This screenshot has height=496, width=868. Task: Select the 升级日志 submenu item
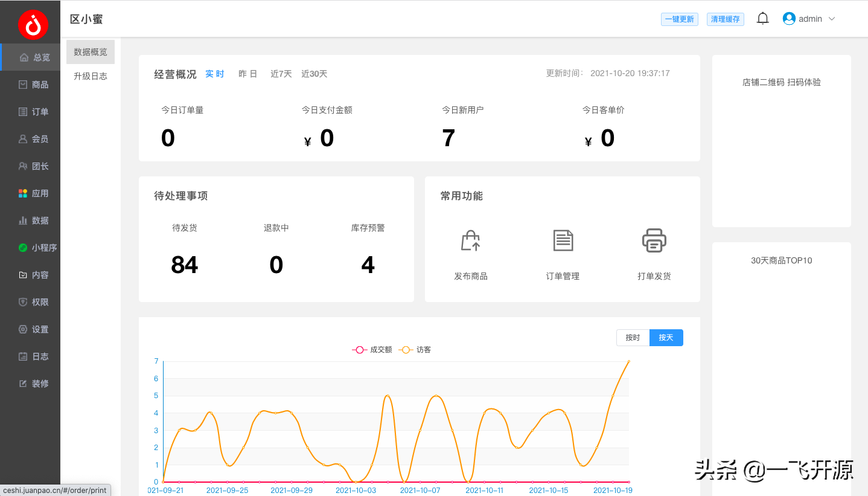pyautogui.click(x=91, y=76)
